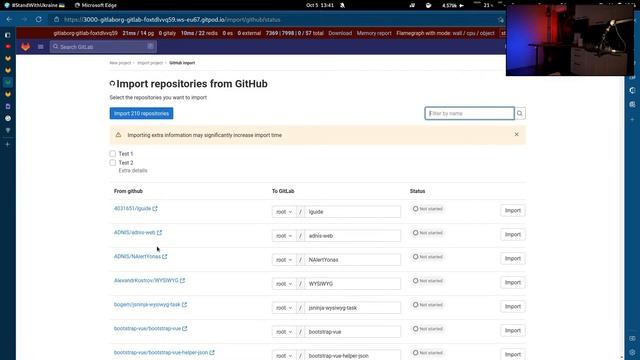Edit the bootstrap-vue project name field
Viewport: 640px width, 360px height.
pos(353,332)
